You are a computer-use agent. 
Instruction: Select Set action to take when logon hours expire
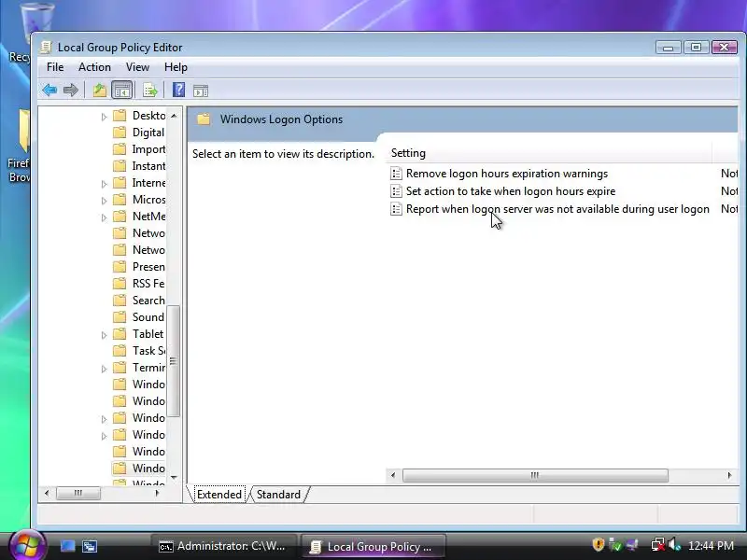click(x=511, y=191)
